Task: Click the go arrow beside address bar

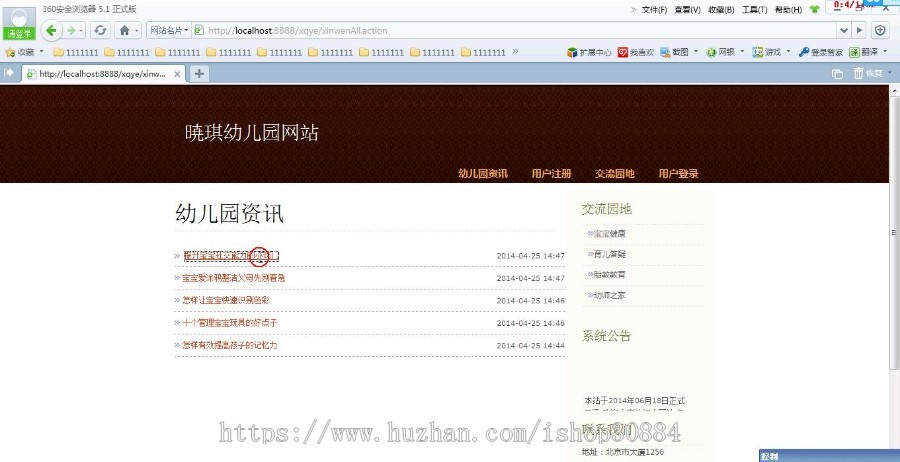Action: point(859,30)
